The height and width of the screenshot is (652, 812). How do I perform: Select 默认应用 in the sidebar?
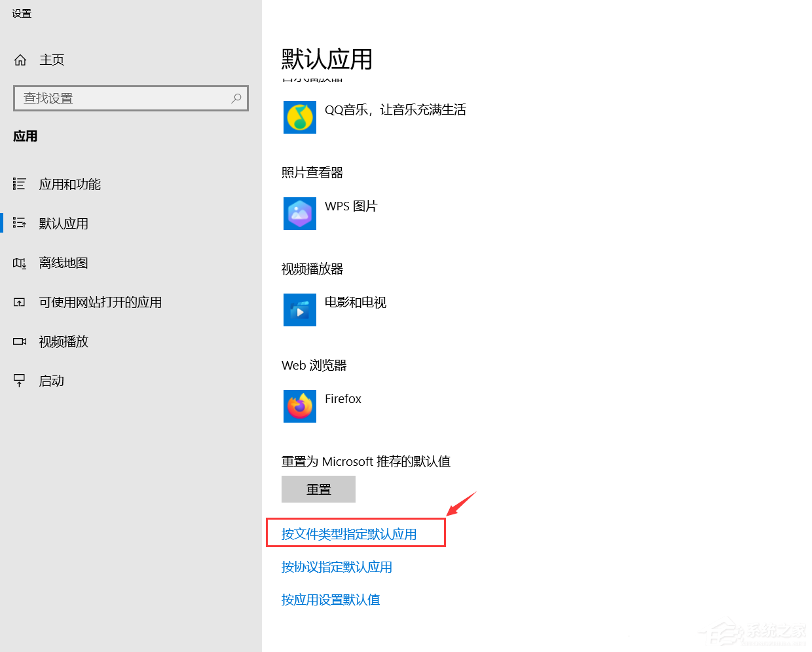pos(64,223)
